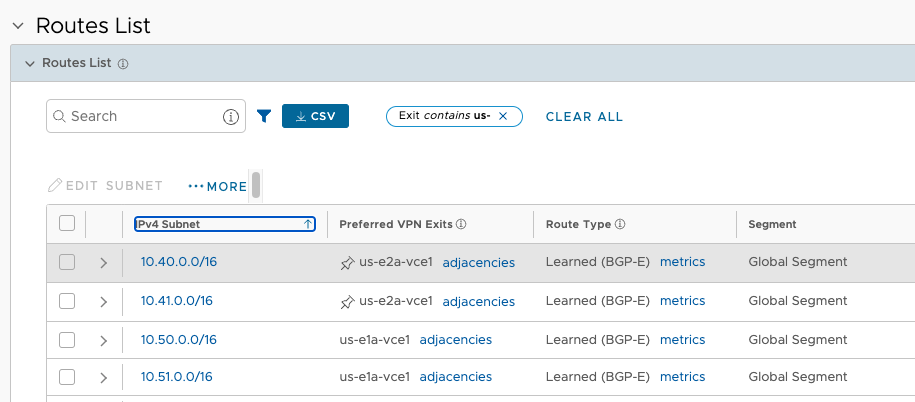
Task: Click the Preferred VPN Exits info icon
Action: [x=461, y=224]
